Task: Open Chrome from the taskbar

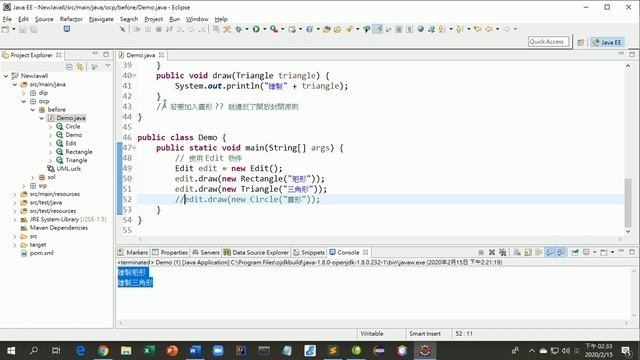Action: pyautogui.click(x=103, y=350)
